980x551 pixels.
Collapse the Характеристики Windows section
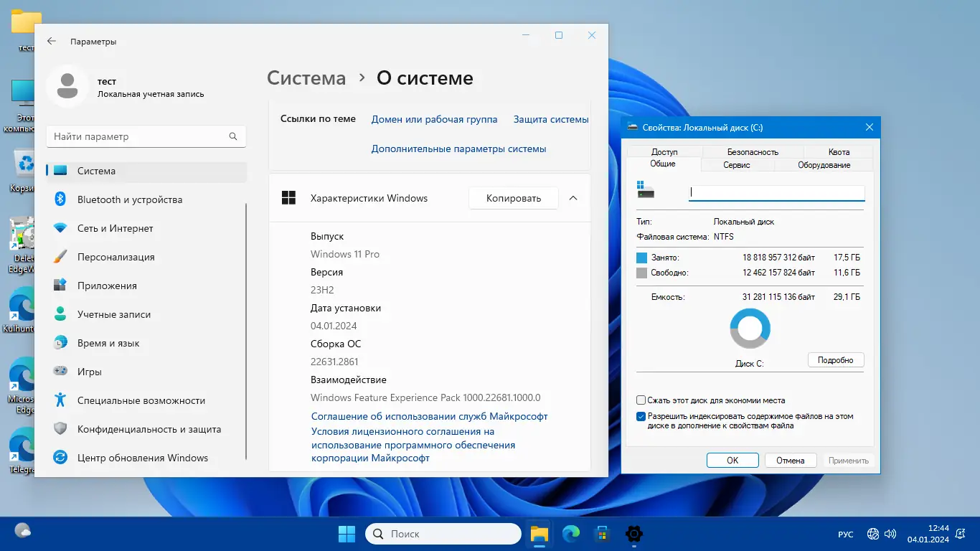pos(573,198)
